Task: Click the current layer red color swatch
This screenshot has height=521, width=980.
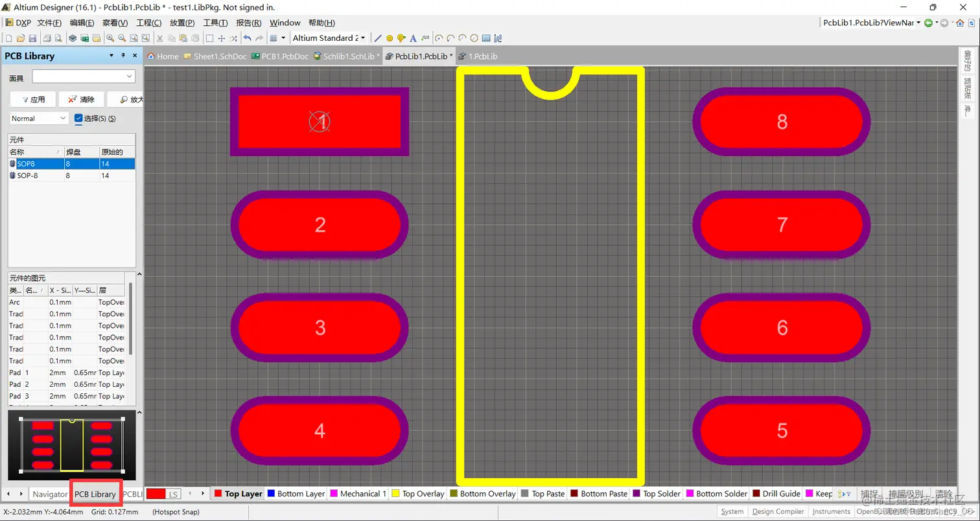Action: (x=156, y=494)
